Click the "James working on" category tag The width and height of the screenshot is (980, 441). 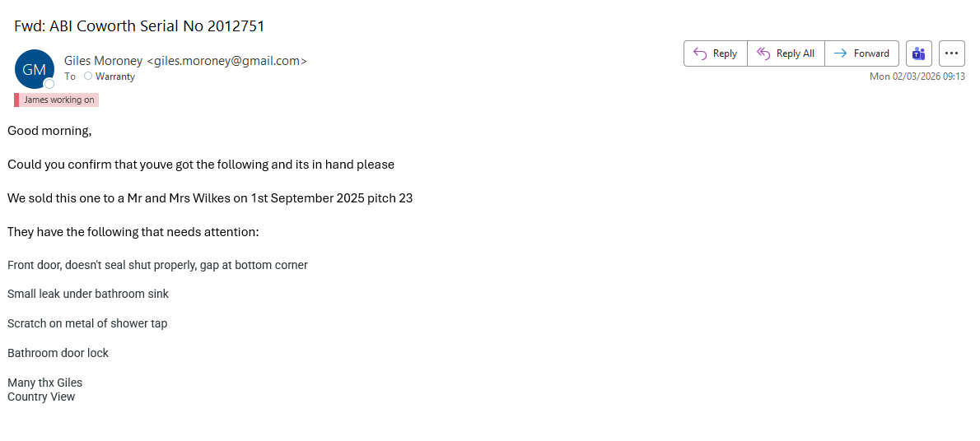point(59,100)
